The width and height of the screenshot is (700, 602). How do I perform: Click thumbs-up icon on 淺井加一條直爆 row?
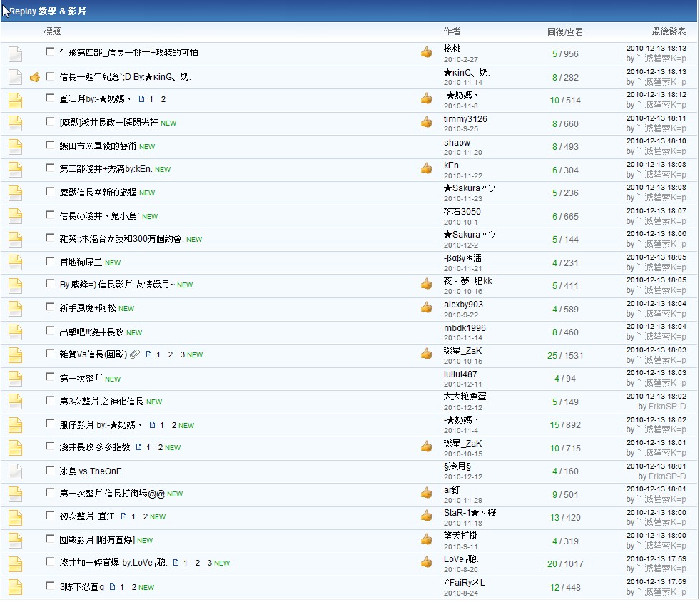[x=426, y=562]
